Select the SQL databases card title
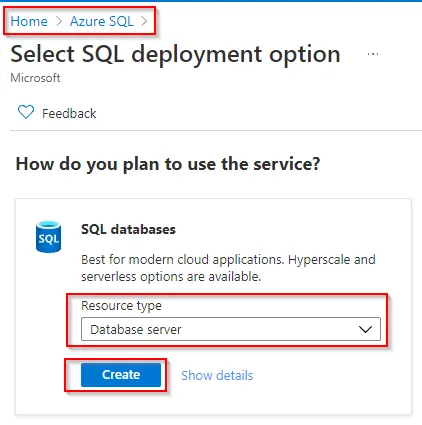Image resolution: width=422 pixels, height=425 pixels. tap(128, 229)
